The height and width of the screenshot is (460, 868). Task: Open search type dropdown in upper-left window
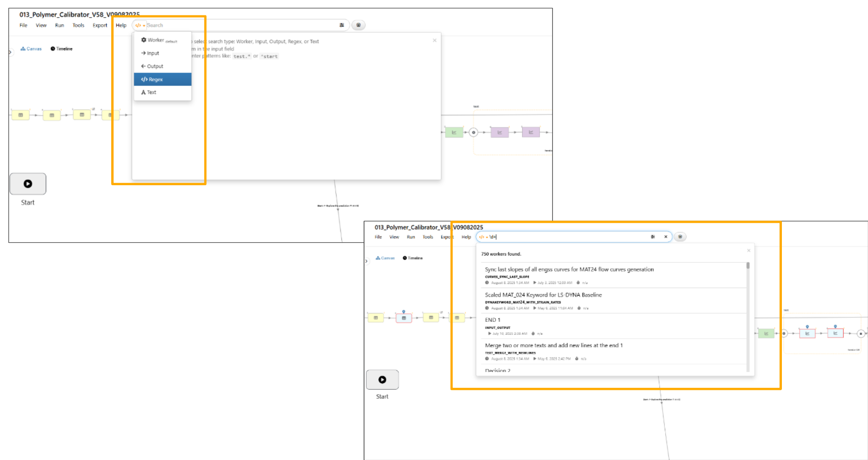click(140, 25)
